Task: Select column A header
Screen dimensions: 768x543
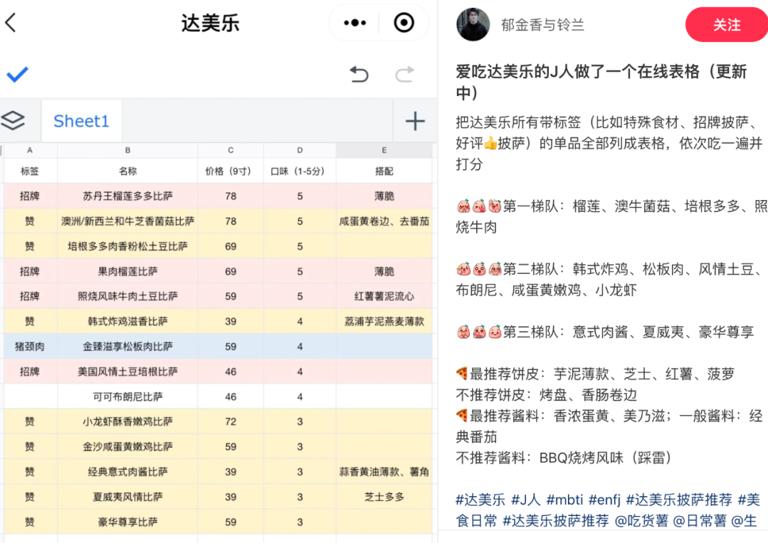Action: point(30,150)
